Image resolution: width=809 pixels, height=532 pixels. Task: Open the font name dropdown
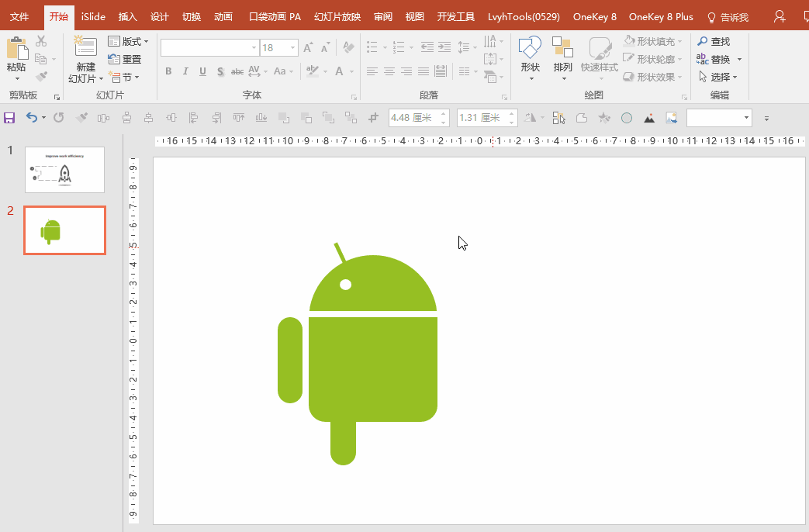254,47
